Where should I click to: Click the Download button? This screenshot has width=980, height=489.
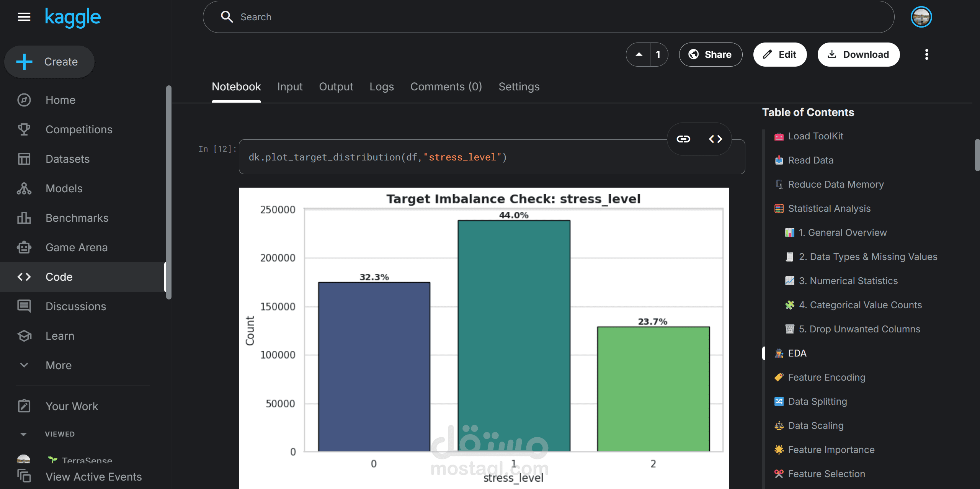point(858,54)
